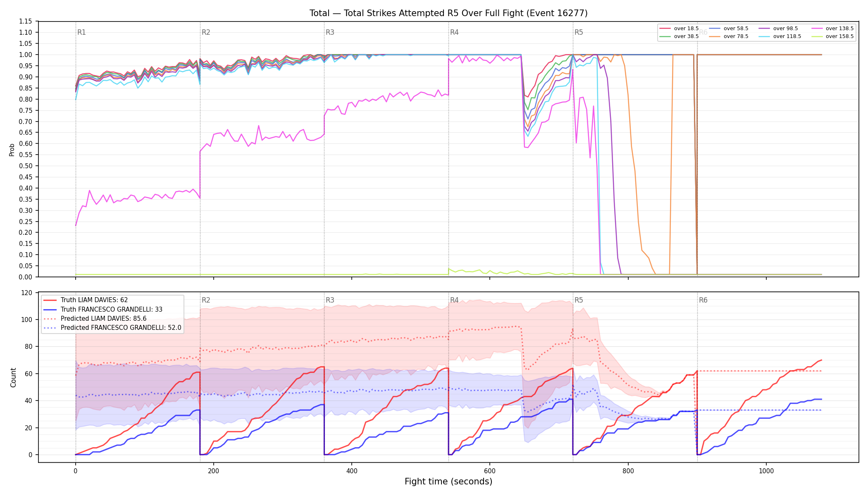
Task: Click the 'Fight time (seconds)' axis label
Action: point(448,482)
